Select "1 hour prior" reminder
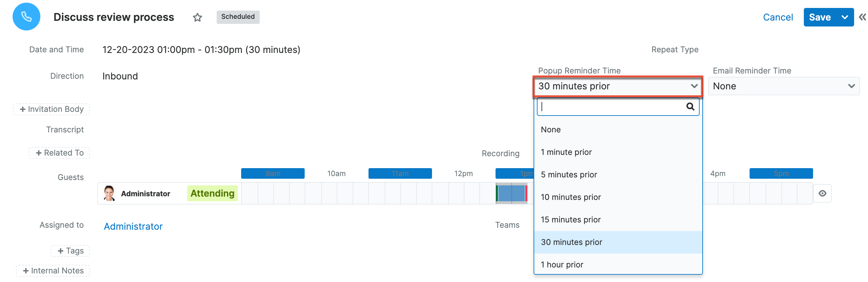This screenshot has height=282, width=868. [562, 264]
